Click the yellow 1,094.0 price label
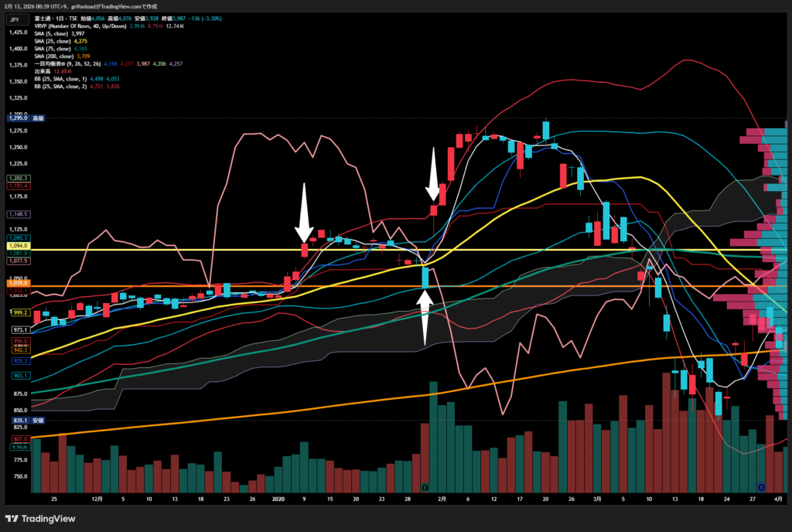The width and height of the screenshot is (792, 532). click(x=15, y=245)
